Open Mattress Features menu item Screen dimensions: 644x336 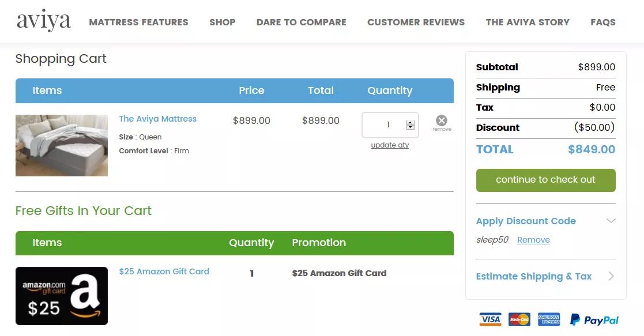coord(138,22)
